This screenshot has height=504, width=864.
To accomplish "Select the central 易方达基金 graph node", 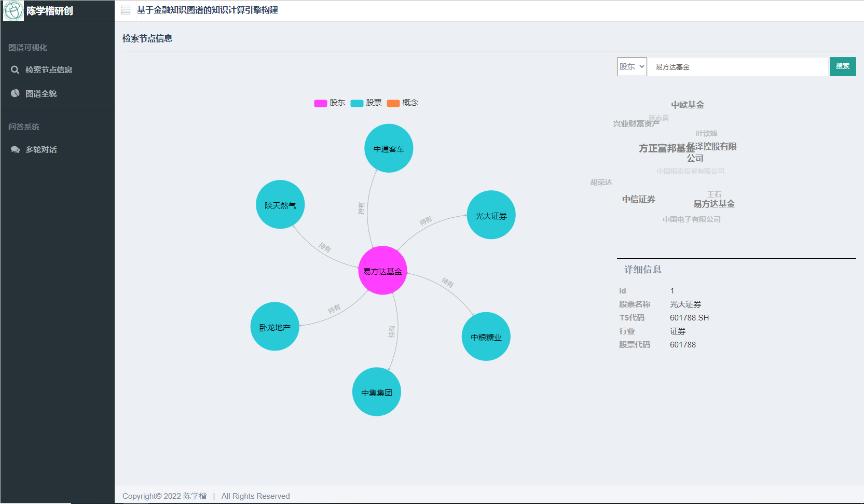I will point(382,271).
